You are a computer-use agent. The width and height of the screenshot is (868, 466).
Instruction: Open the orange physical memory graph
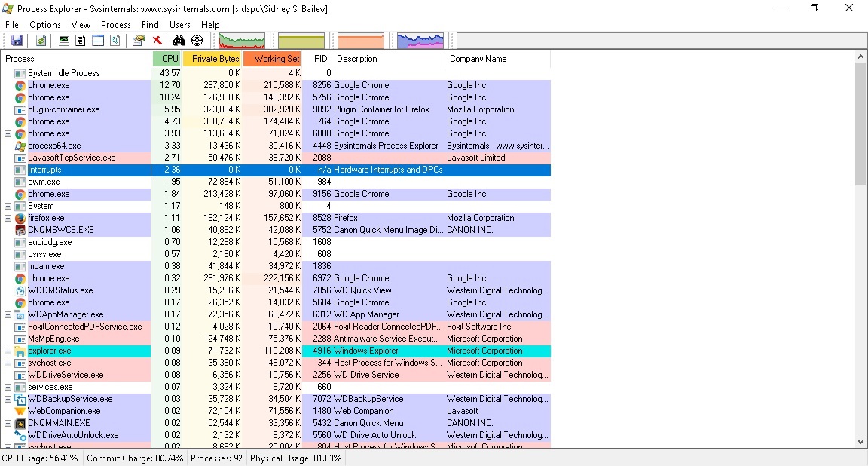tap(360, 41)
